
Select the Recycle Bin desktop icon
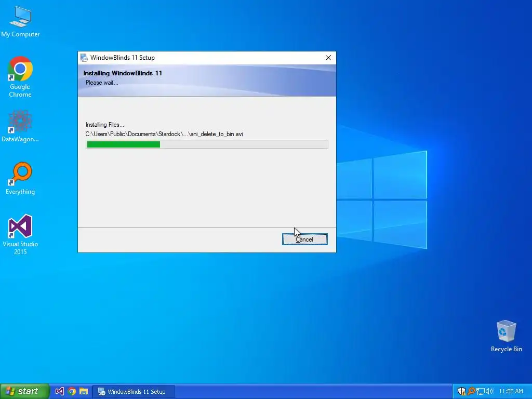click(506, 336)
